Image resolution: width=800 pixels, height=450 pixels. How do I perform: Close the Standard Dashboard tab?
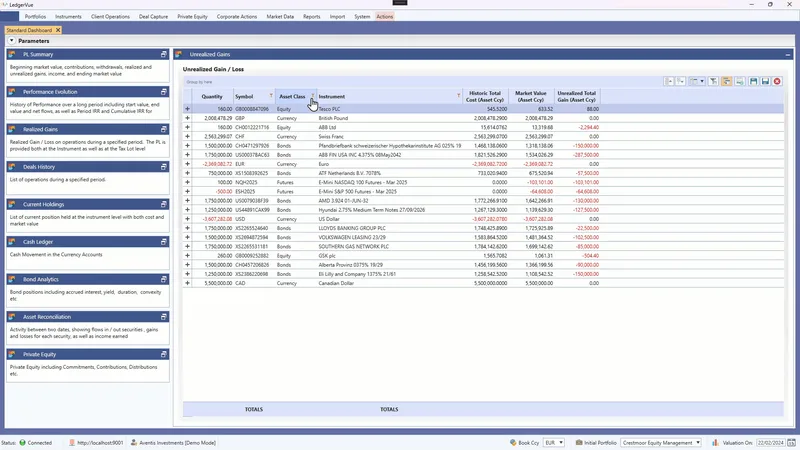[x=58, y=30]
